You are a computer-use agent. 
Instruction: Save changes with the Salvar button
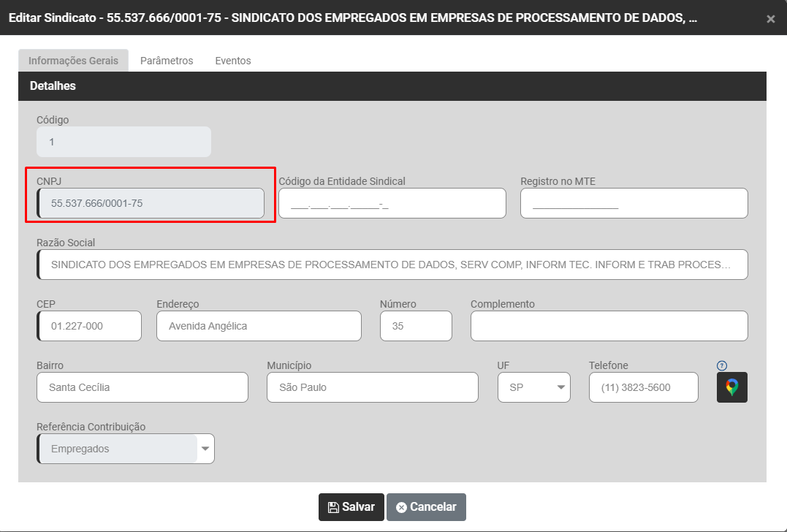click(x=351, y=507)
